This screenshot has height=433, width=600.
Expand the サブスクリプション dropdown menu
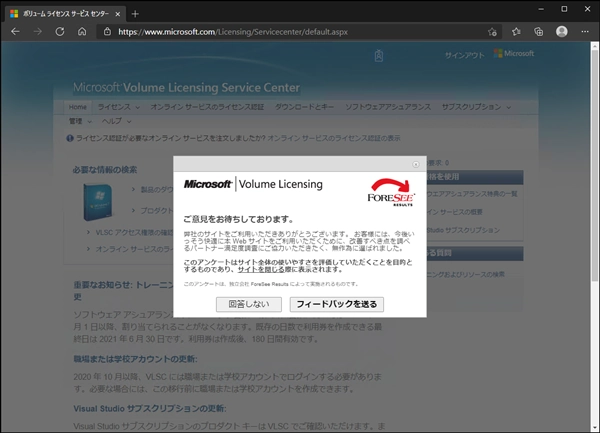476,107
